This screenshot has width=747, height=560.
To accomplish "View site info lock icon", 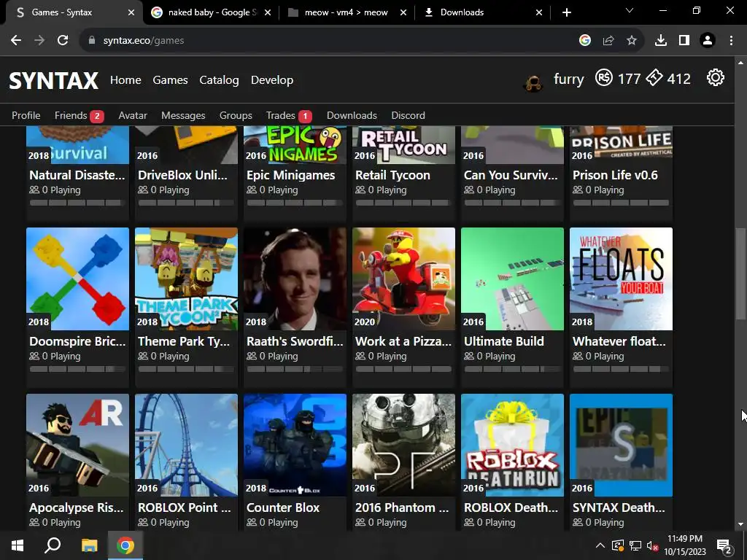I will click(92, 41).
